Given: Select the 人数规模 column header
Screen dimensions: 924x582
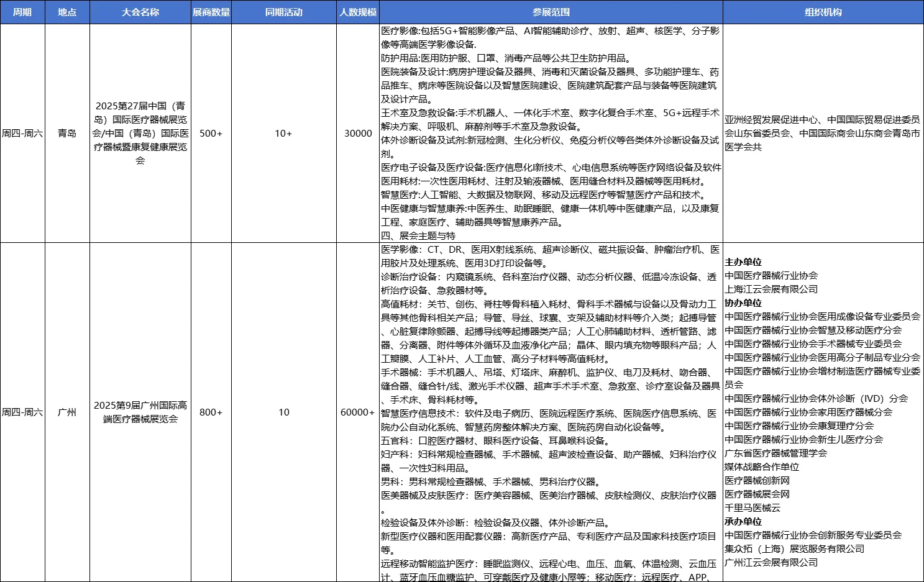Looking at the screenshot, I should coord(358,12).
